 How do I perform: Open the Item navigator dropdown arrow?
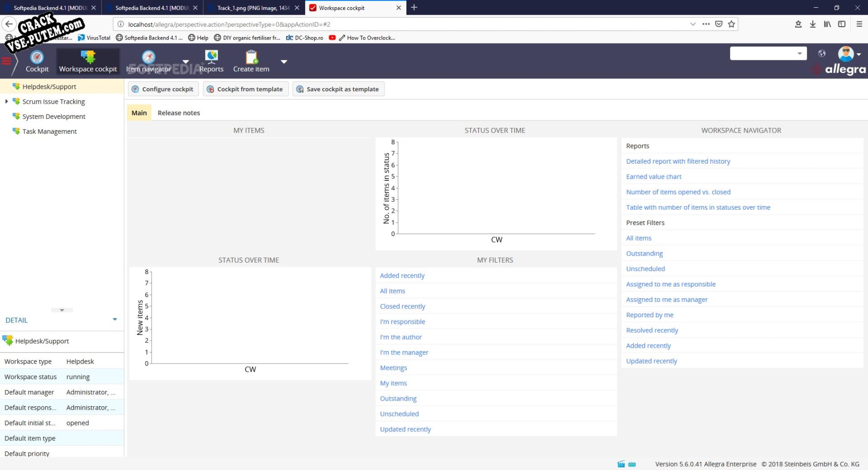click(x=186, y=61)
